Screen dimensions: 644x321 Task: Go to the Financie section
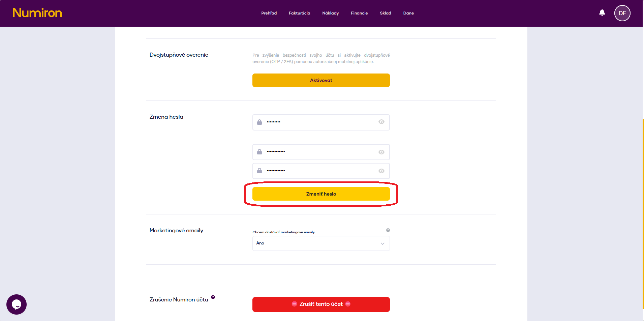click(359, 13)
